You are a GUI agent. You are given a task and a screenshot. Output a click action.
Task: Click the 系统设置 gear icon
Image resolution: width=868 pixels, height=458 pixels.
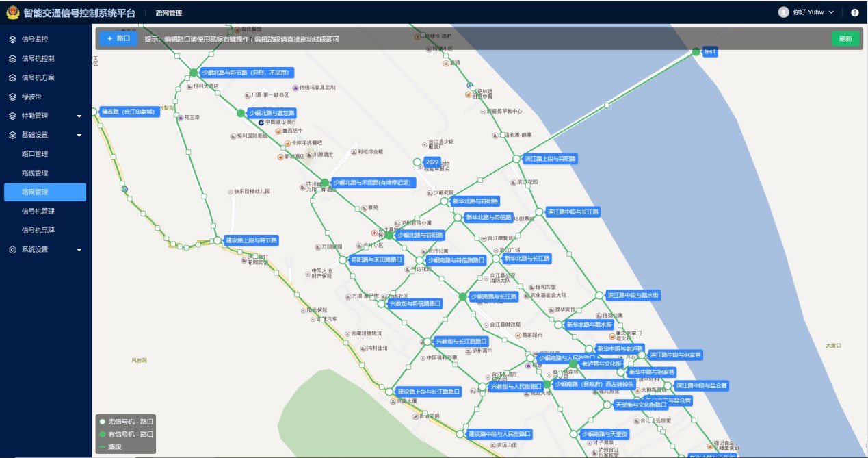pyautogui.click(x=12, y=250)
